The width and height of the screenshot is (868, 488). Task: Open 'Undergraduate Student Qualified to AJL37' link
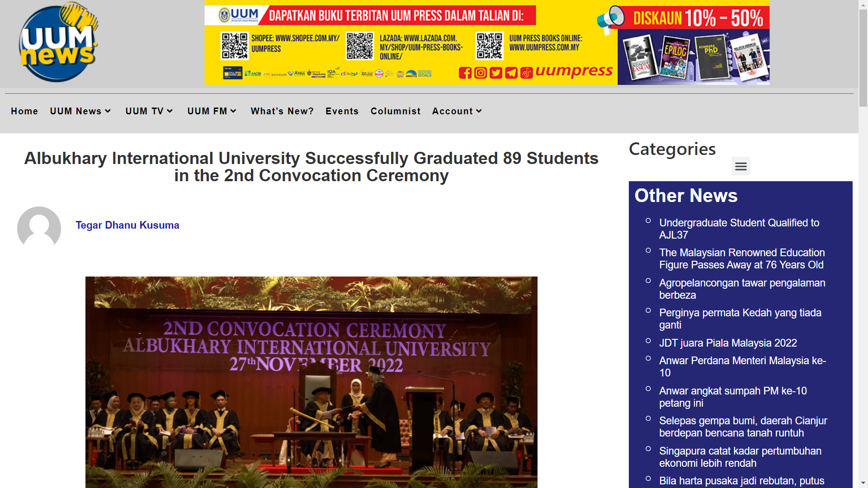click(739, 229)
